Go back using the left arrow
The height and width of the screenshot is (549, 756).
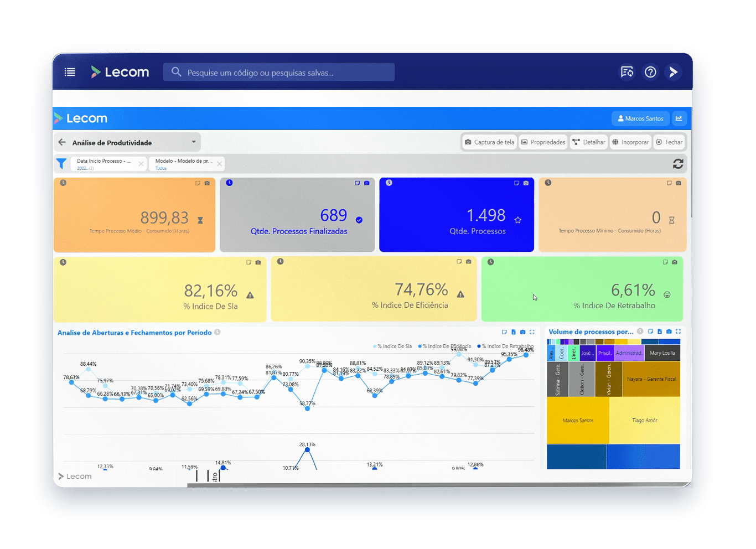(62, 142)
